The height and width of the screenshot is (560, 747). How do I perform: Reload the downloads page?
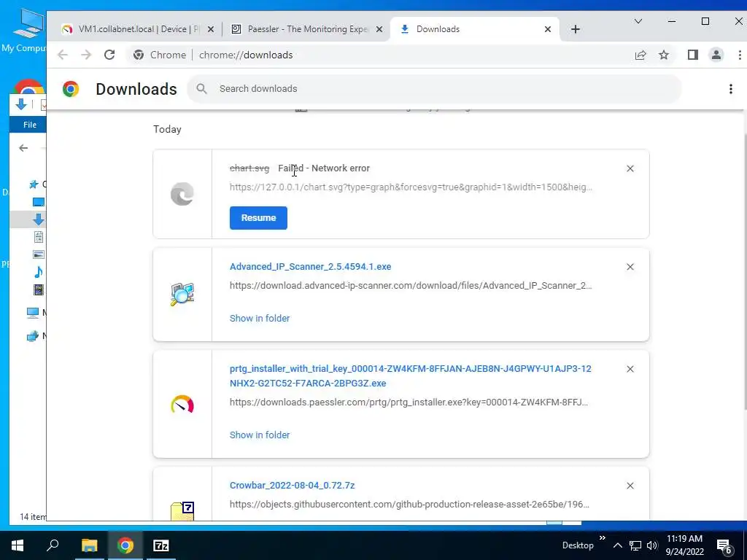(109, 55)
